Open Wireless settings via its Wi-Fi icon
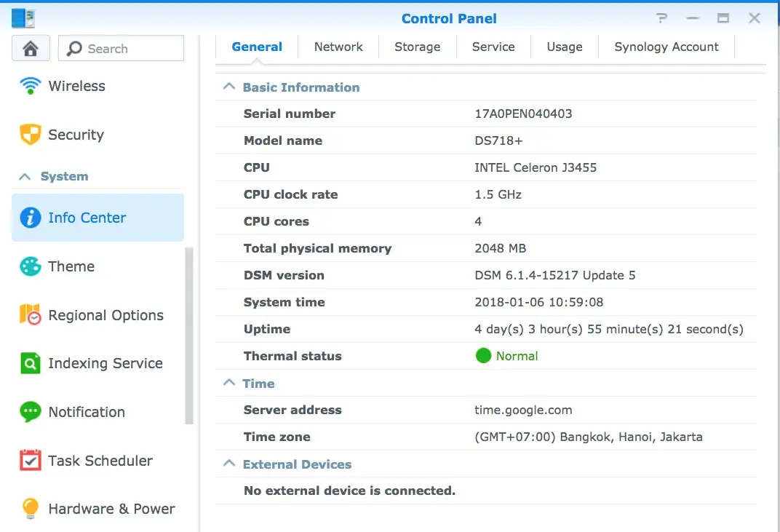Image resolution: width=780 pixels, height=532 pixels. coord(30,86)
